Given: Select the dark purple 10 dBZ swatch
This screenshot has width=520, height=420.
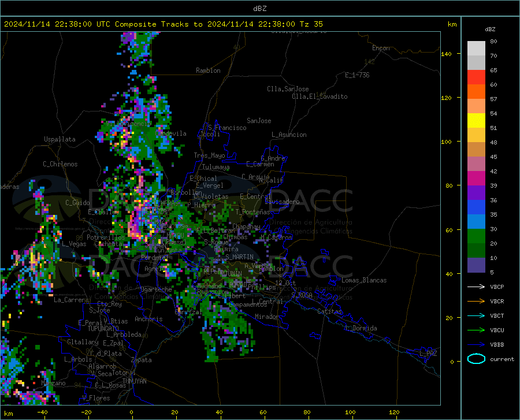Looking at the screenshot, I should (476, 265).
